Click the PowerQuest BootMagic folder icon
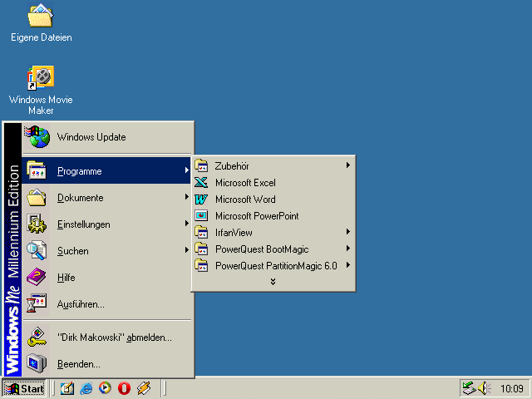Image resolution: width=532 pixels, height=399 pixels. tap(201, 249)
